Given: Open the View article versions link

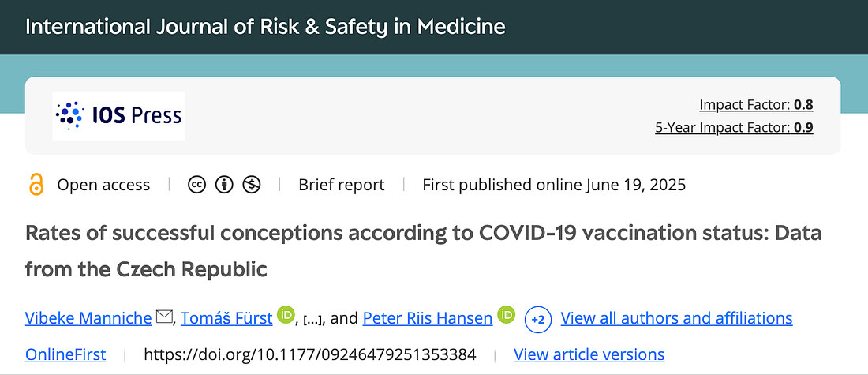Looking at the screenshot, I should coord(589,354).
